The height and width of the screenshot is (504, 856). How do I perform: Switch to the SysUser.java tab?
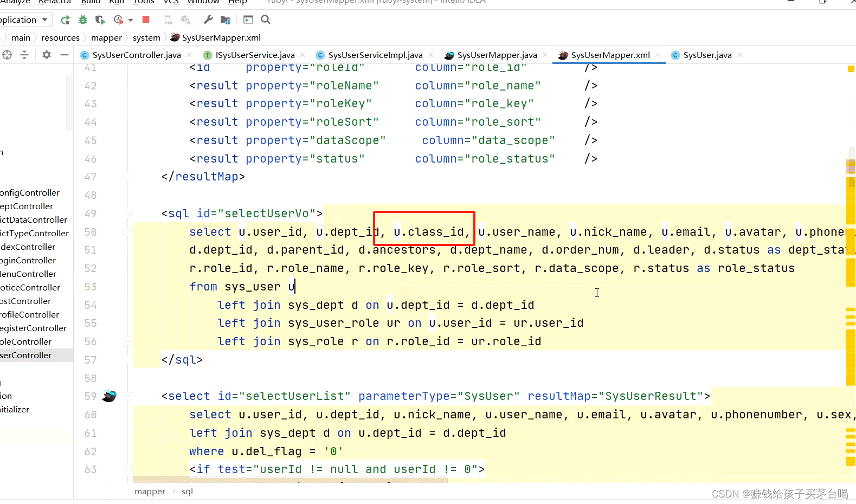(x=707, y=55)
